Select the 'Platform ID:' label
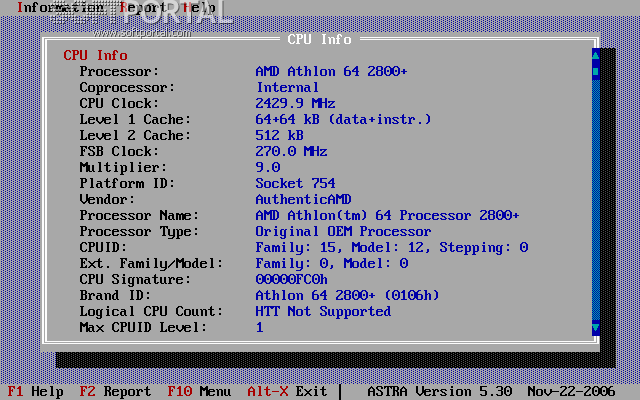 coord(127,183)
